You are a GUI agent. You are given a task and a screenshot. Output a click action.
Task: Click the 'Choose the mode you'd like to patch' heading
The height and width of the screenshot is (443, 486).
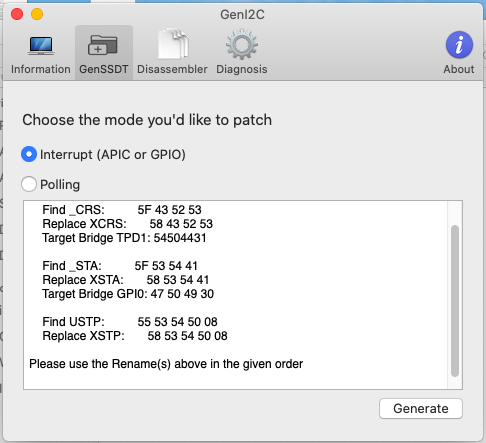click(147, 120)
